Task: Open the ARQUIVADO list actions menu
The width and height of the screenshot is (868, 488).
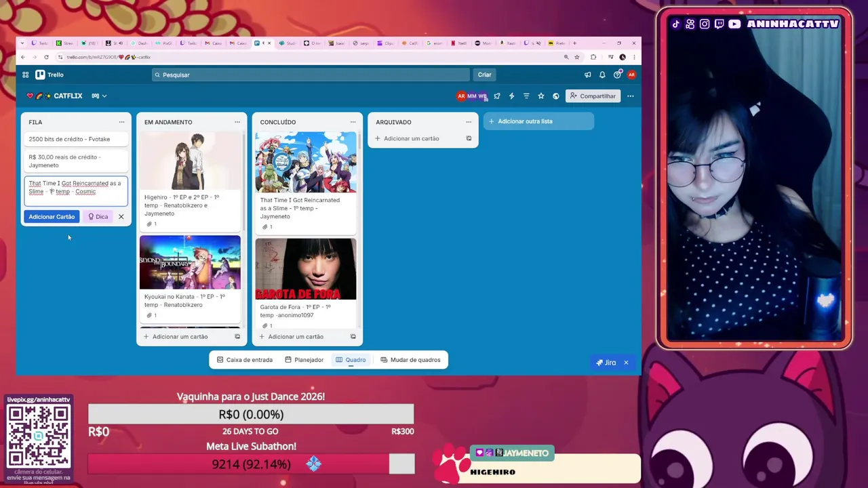Action: point(469,122)
